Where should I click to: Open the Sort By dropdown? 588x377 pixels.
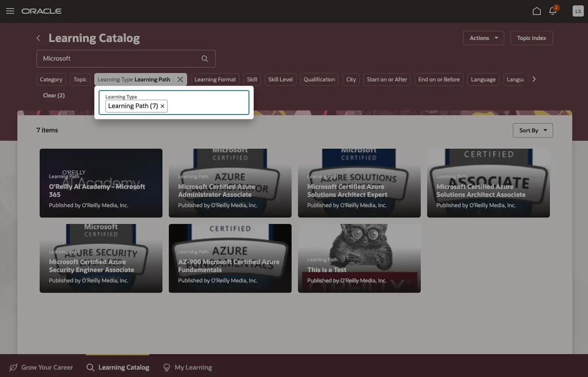[x=533, y=130]
